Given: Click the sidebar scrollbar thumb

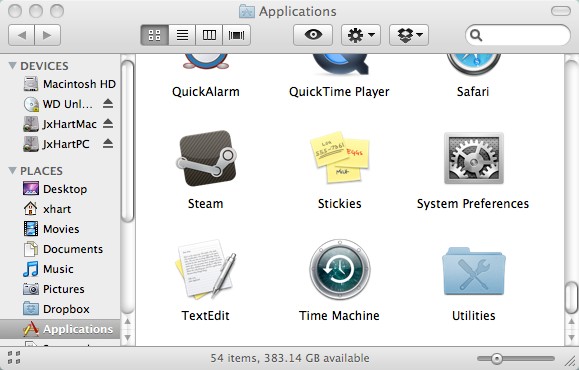Looking at the screenshot, I should point(128,141).
